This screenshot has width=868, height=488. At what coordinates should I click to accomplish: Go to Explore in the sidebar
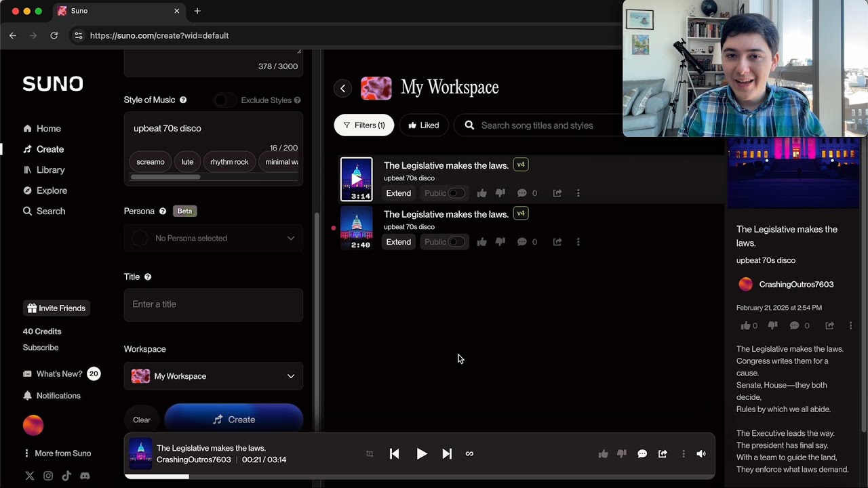click(x=45, y=190)
